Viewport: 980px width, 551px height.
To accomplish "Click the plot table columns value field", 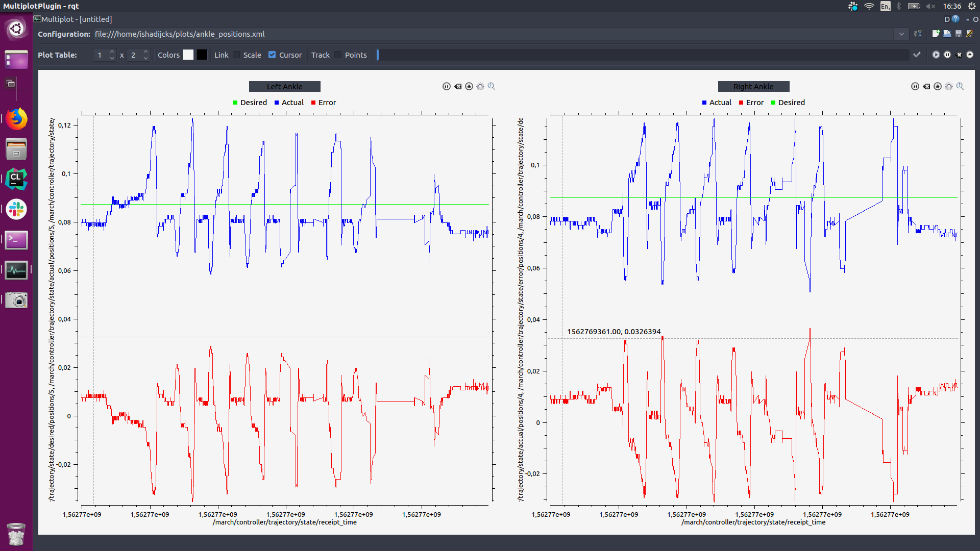I will coord(135,55).
